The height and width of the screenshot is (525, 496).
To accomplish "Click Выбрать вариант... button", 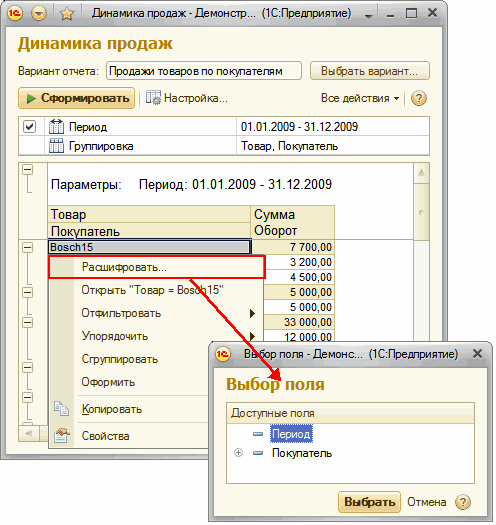I will tap(370, 71).
